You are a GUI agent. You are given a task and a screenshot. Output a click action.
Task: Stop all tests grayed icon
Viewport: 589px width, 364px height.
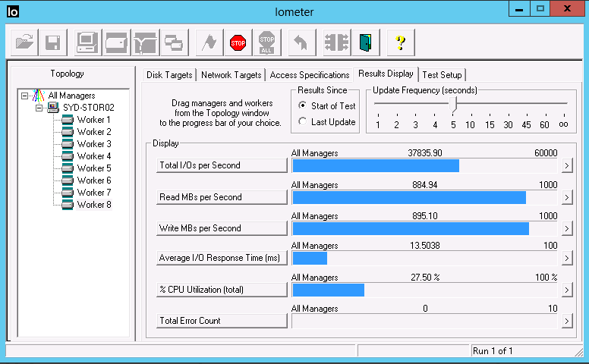click(266, 42)
